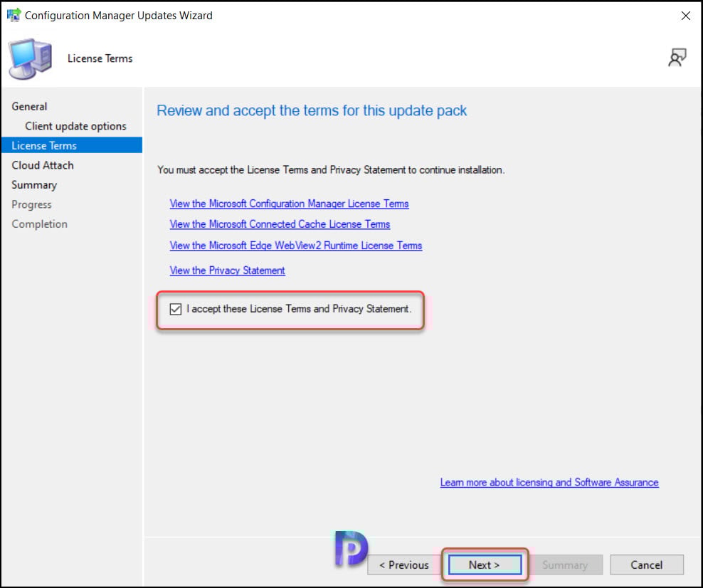Viewport: 703px width, 588px height.
Task: Go back with the Previous button
Action: click(x=403, y=565)
